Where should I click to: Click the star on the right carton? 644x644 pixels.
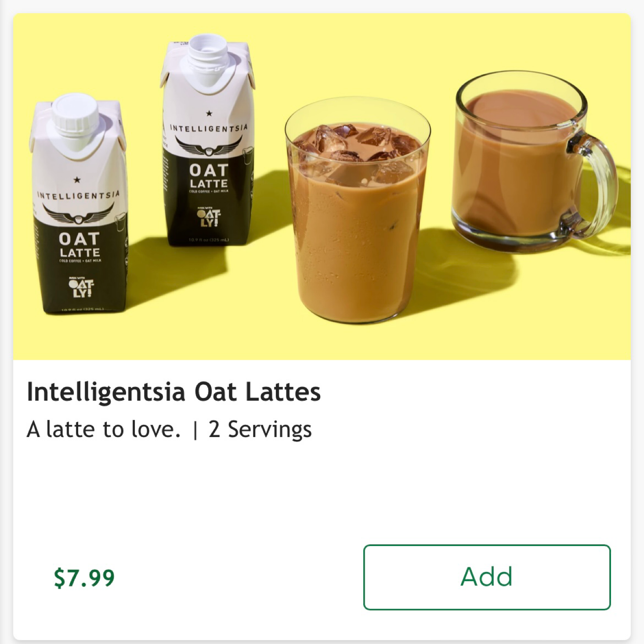click(209, 113)
